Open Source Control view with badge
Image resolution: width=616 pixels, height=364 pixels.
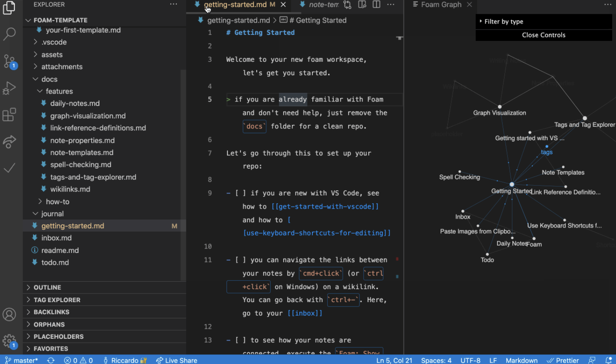point(9,61)
